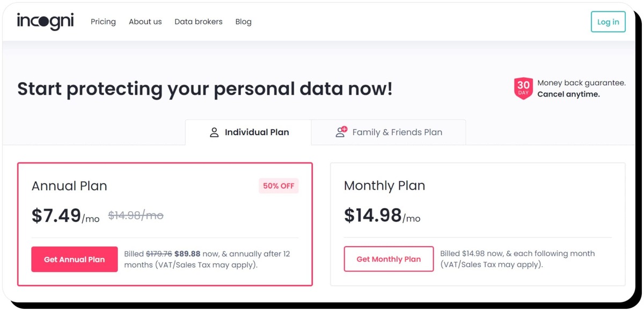
Task: Click the people icon on Family & Friends tab
Action: point(341,132)
